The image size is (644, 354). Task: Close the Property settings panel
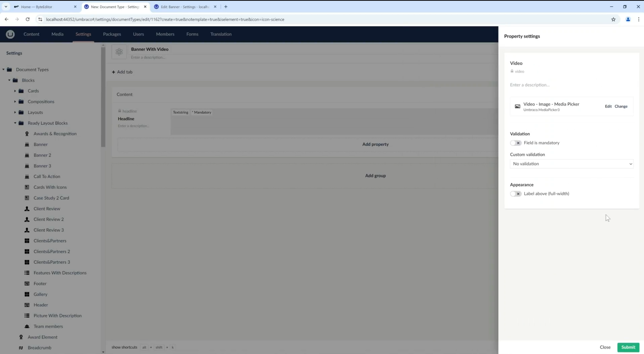(605, 347)
